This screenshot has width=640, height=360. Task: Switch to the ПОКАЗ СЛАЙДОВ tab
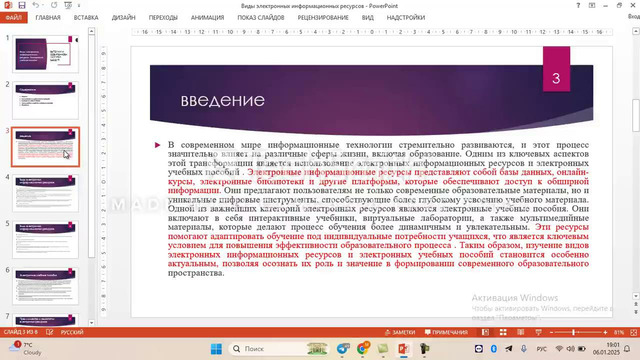coord(260,18)
